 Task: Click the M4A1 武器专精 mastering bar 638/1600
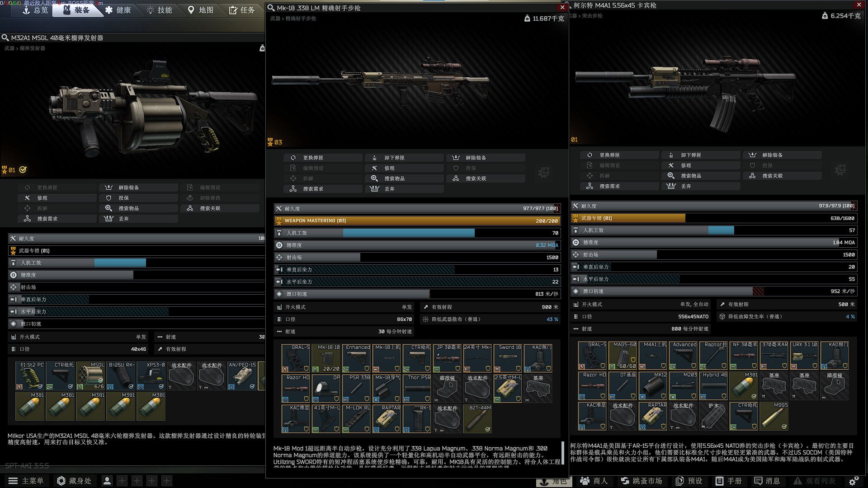pos(713,218)
